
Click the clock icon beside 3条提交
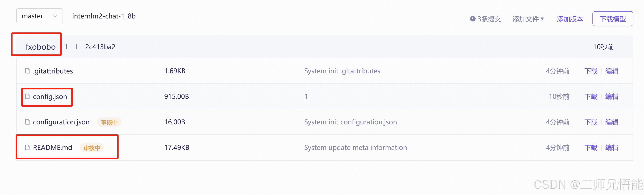pos(473,19)
